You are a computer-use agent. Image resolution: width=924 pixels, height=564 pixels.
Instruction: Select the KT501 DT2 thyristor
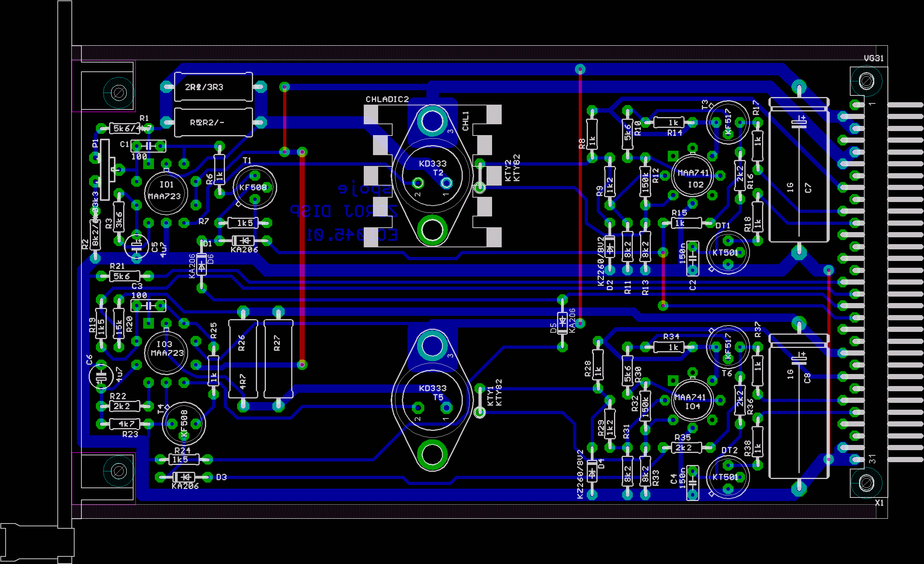pyautogui.click(x=727, y=477)
